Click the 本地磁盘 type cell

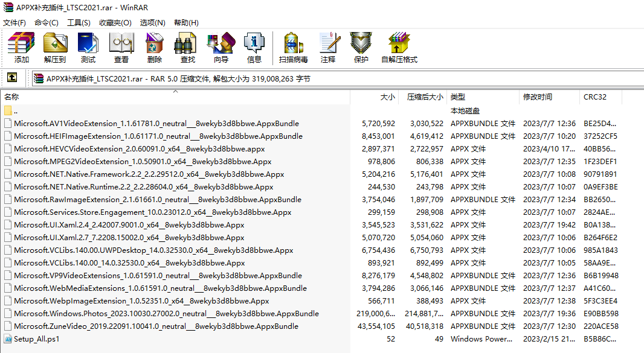click(x=465, y=111)
